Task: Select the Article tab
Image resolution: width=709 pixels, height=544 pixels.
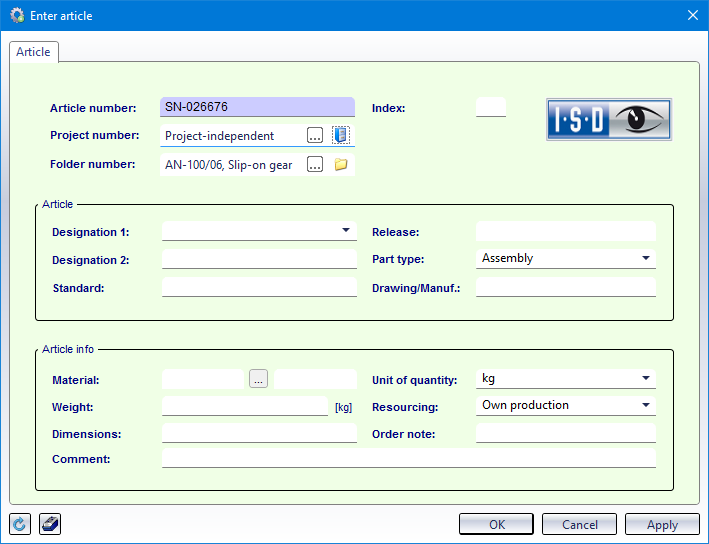Action: click(x=33, y=52)
